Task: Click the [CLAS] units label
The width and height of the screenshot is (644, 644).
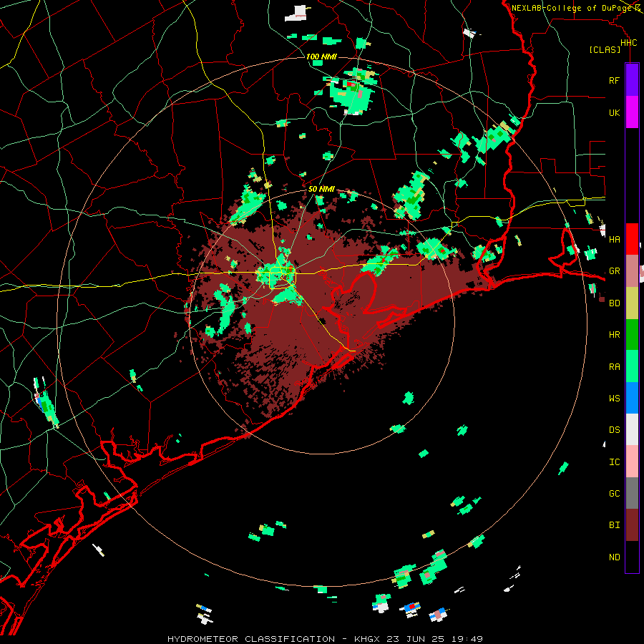Action: coord(605,50)
